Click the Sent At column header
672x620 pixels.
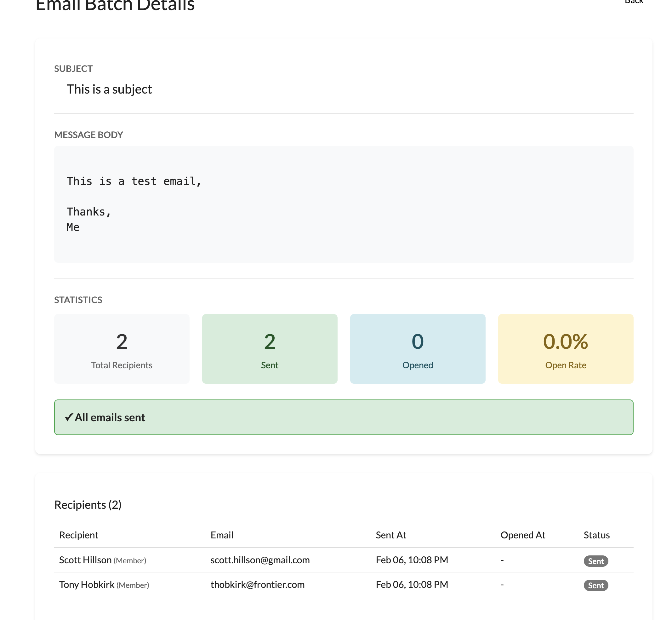click(391, 535)
